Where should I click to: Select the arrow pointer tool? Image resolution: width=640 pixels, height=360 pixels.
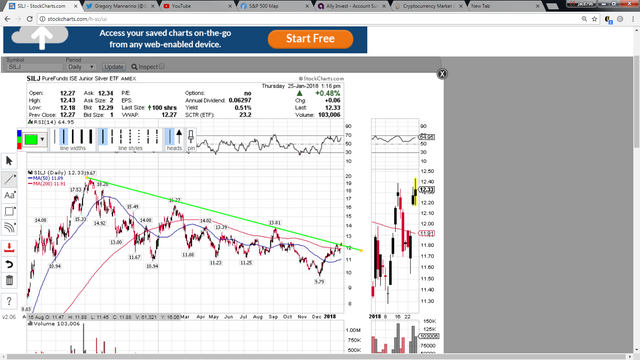pos(9,161)
